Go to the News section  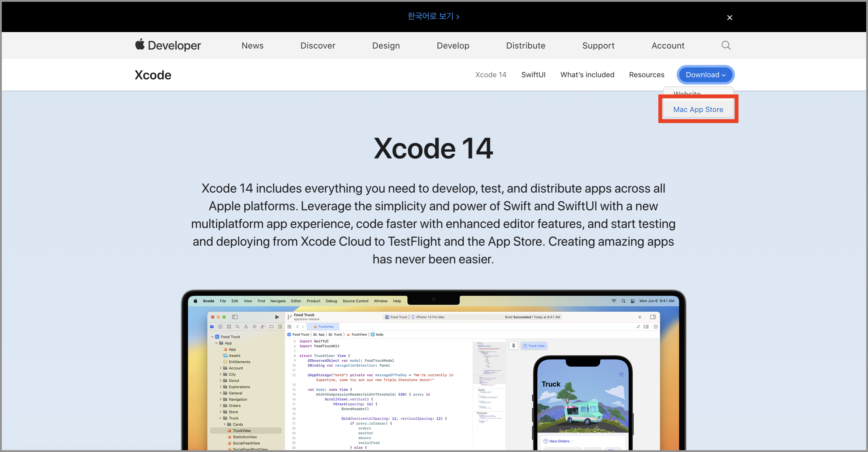point(252,45)
